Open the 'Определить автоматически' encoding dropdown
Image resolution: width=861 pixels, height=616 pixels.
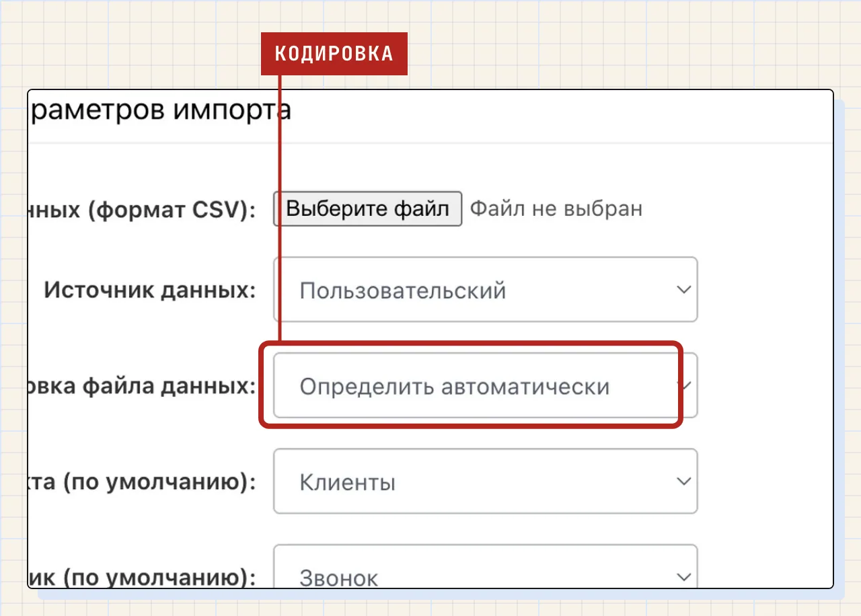(485, 386)
